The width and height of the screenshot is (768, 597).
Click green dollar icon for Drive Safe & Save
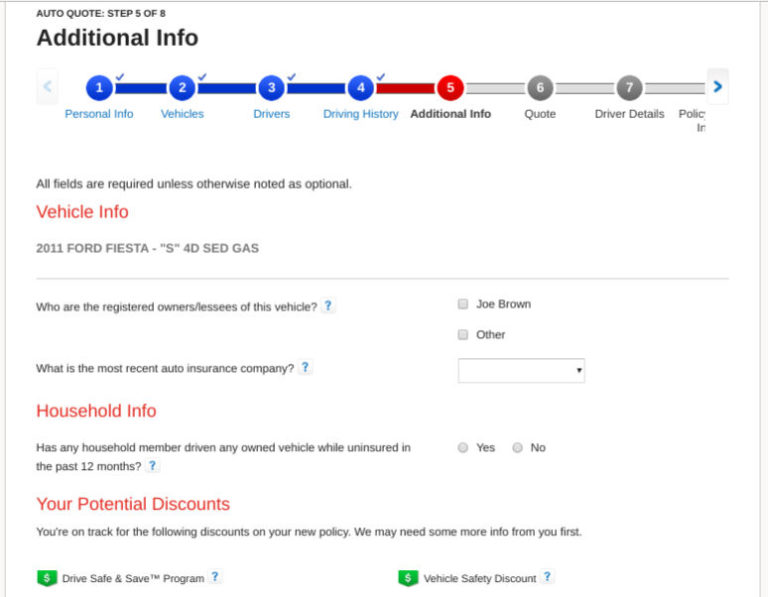46,578
